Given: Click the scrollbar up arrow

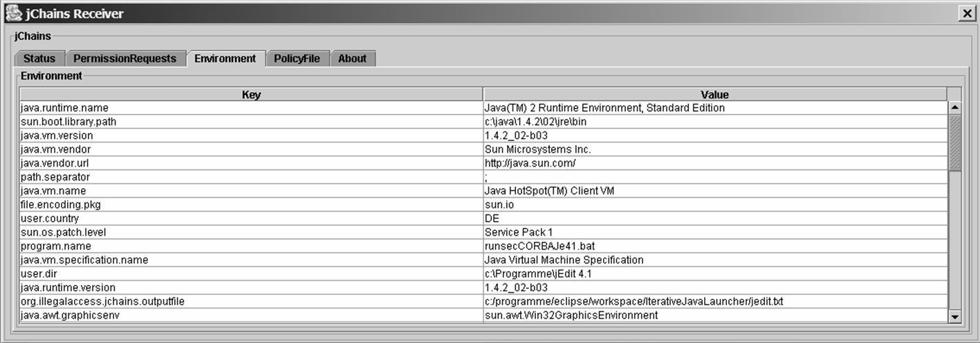Looking at the screenshot, I should click(955, 108).
